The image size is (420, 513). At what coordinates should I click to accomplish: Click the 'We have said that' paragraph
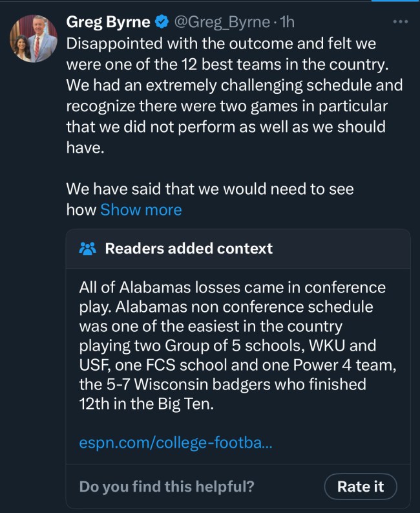[x=210, y=189]
